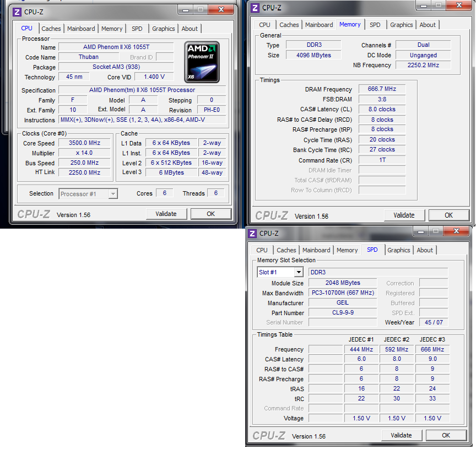Click the Level 3 cache value 6 MBytes

coord(171,172)
